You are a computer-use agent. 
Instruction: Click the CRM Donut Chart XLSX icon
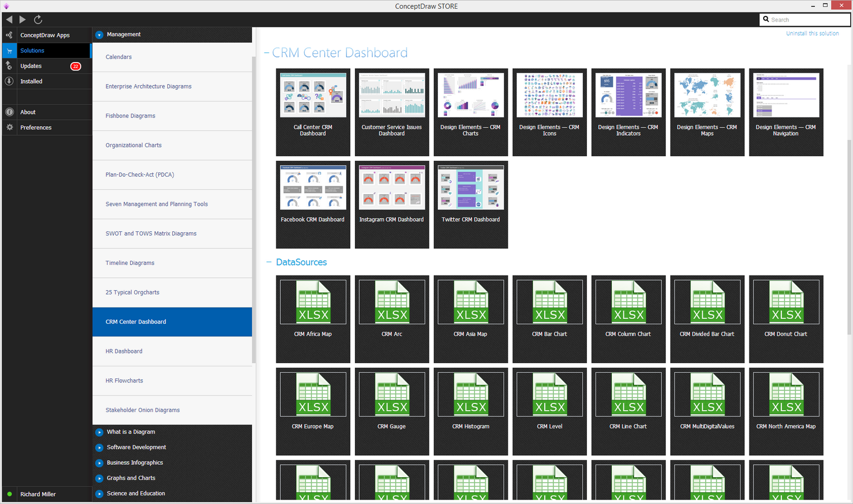point(786,302)
